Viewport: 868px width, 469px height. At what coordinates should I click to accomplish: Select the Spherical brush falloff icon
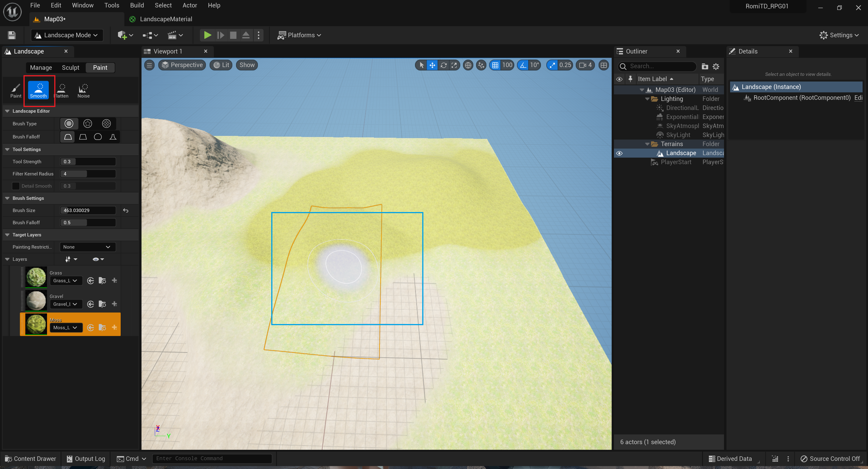coord(98,137)
